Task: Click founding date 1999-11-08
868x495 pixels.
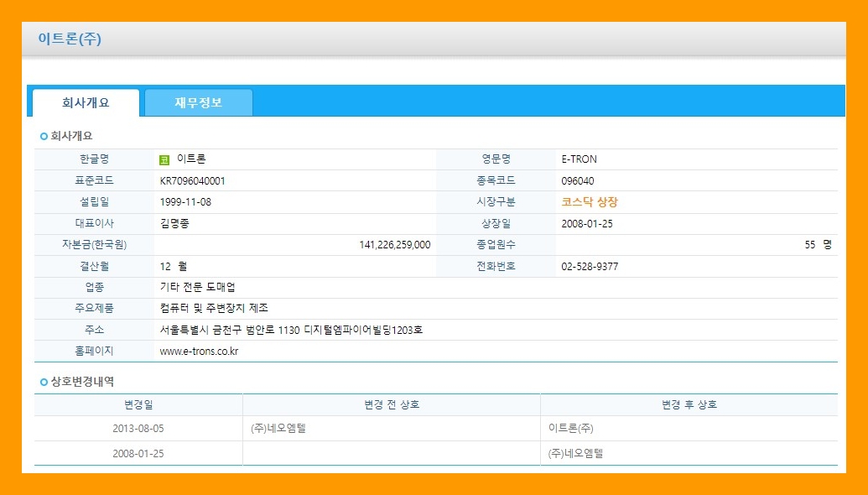Action: tap(185, 202)
